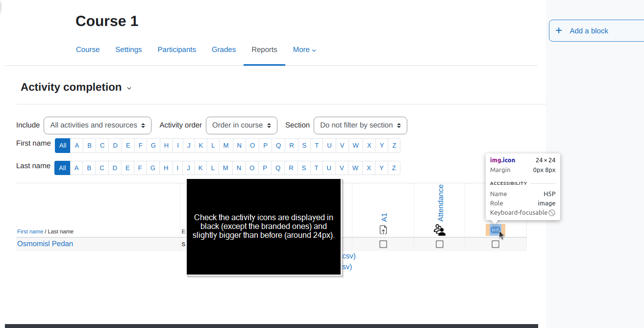This screenshot has width=644, height=328.
Task: Sort the table by First name
Action: pyautogui.click(x=30, y=231)
